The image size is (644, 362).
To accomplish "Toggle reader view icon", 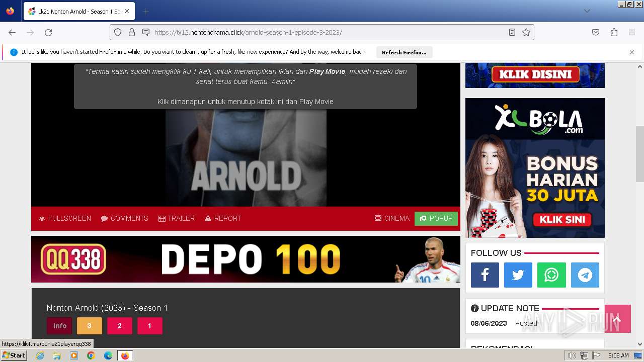I will (x=512, y=32).
